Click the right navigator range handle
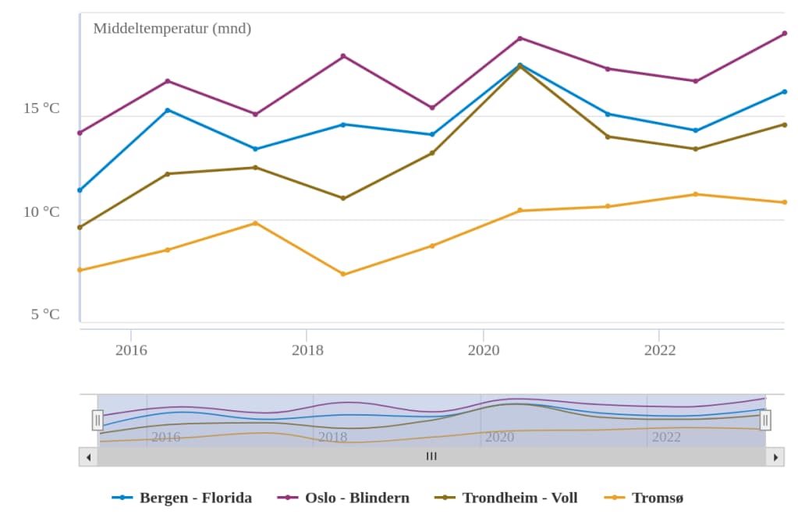This screenshot has height=532, width=798. tap(765, 420)
